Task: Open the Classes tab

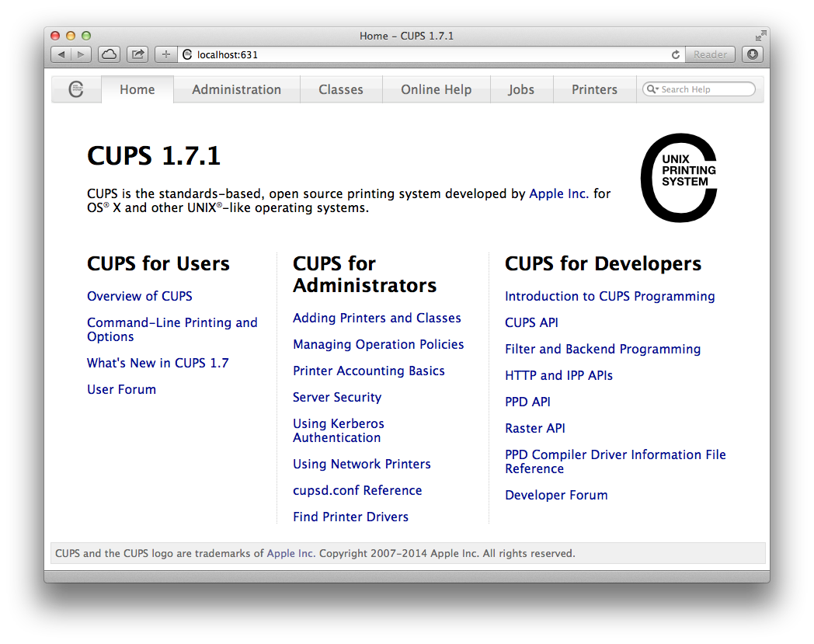Action: (x=341, y=89)
